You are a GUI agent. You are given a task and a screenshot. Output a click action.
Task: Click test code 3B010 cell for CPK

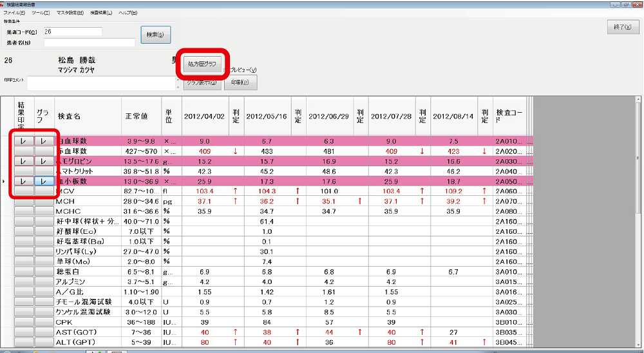click(509, 322)
